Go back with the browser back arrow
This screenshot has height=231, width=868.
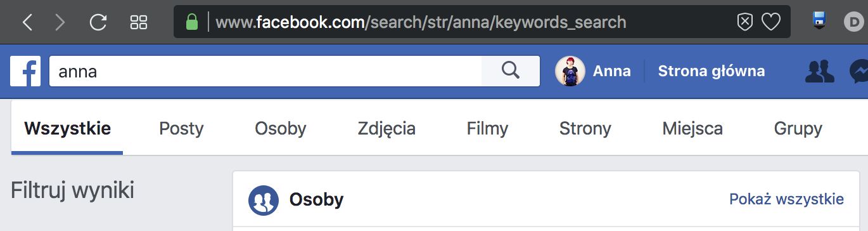click(x=27, y=23)
